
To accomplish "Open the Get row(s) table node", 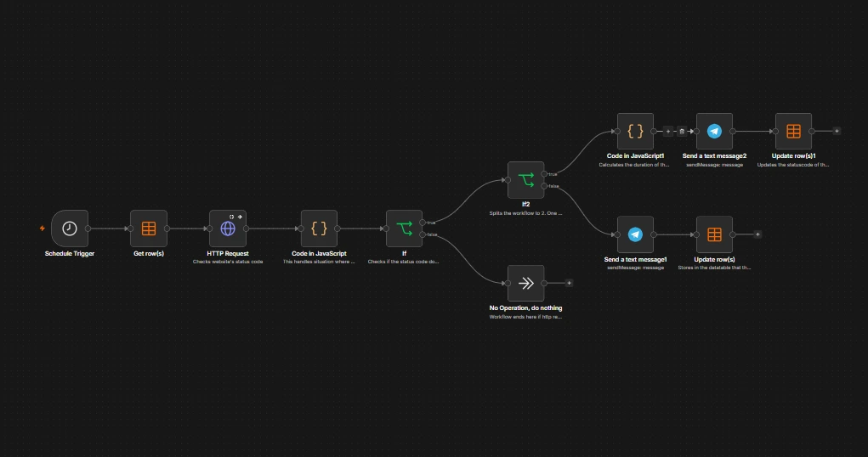I will (149, 228).
